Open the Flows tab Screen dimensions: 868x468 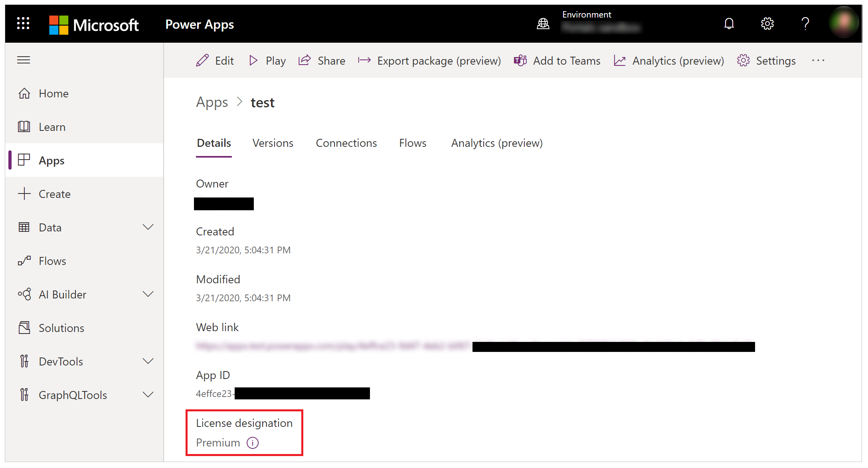412,143
